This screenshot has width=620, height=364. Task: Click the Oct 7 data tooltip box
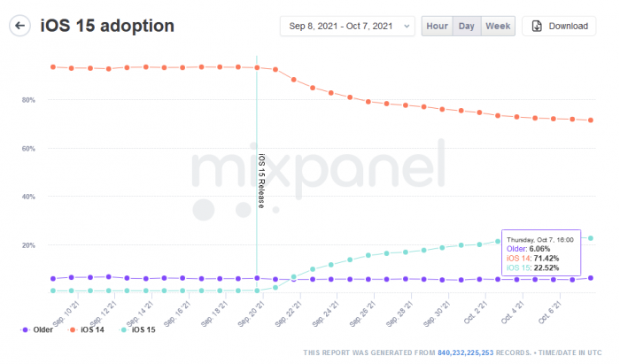point(540,254)
